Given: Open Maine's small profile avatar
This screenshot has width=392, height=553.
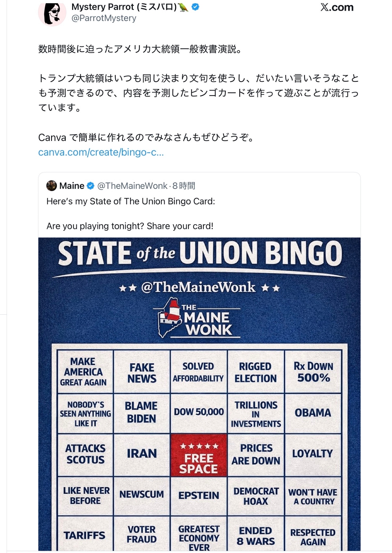Looking at the screenshot, I should [x=51, y=186].
